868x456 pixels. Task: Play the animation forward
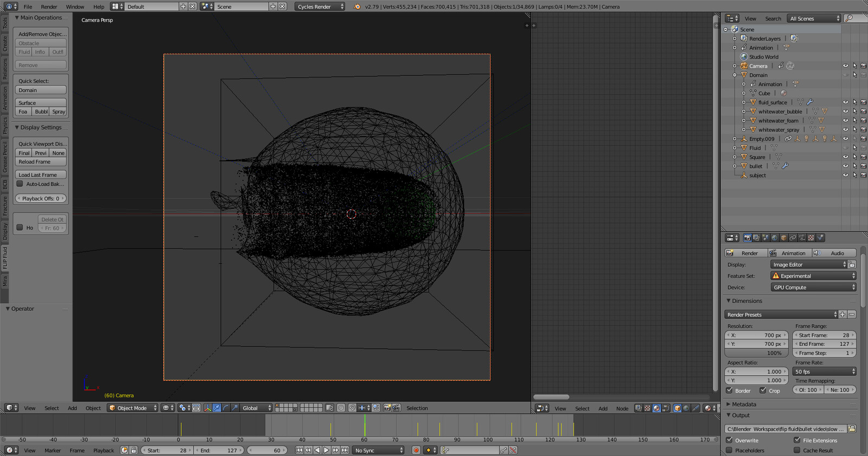pos(326,451)
